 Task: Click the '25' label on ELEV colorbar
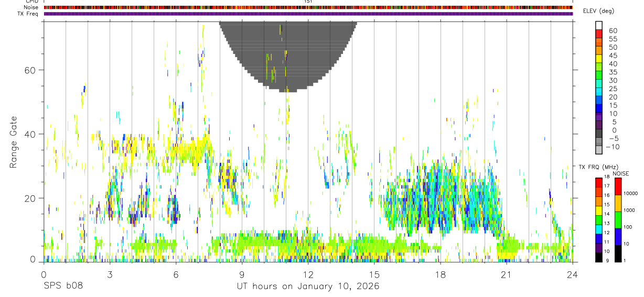click(613, 89)
